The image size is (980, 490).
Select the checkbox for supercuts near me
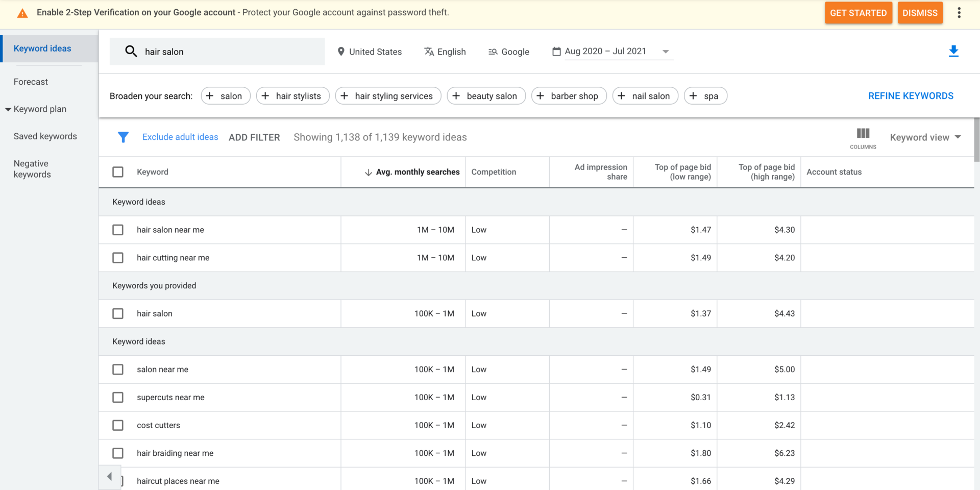118,397
